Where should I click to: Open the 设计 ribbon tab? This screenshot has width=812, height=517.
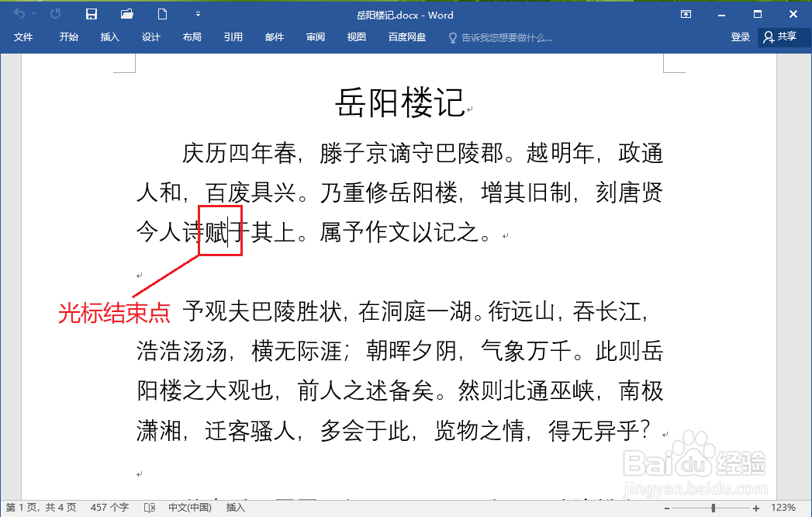(x=150, y=37)
